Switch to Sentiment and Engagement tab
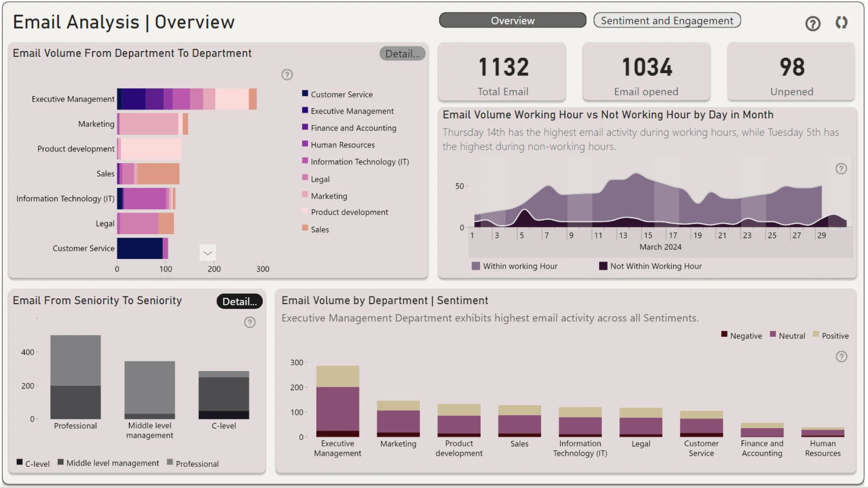 point(667,20)
